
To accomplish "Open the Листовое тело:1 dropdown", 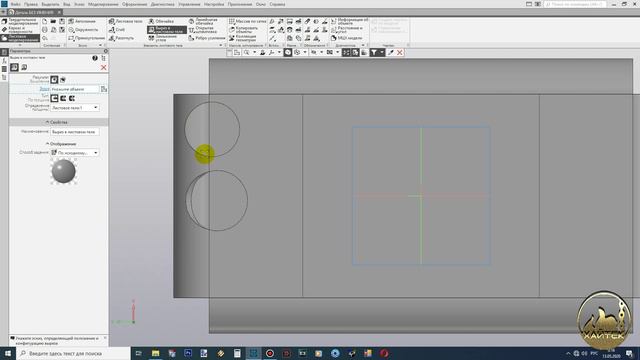I will tap(75, 108).
